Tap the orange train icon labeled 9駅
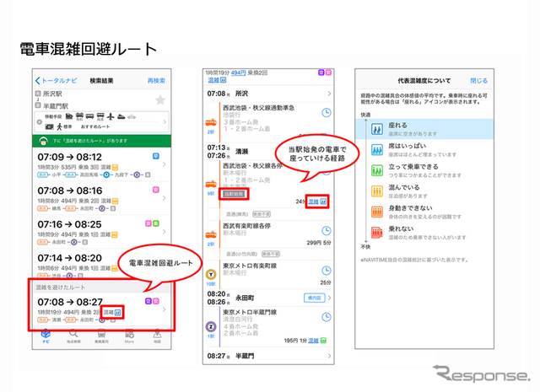The image size is (540, 392). (211, 185)
